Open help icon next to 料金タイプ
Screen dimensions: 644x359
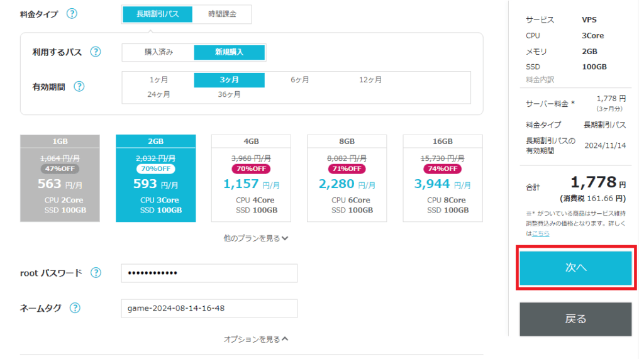[x=72, y=14]
